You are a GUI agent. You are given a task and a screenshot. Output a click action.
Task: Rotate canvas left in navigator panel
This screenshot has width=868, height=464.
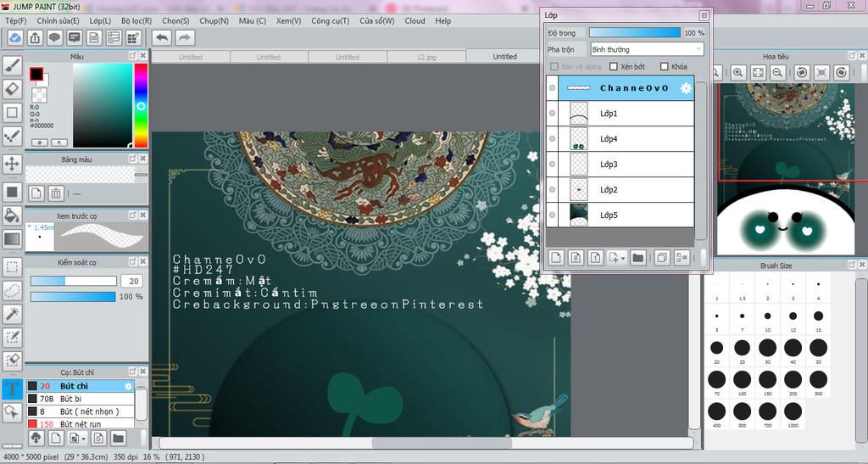click(802, 73)
